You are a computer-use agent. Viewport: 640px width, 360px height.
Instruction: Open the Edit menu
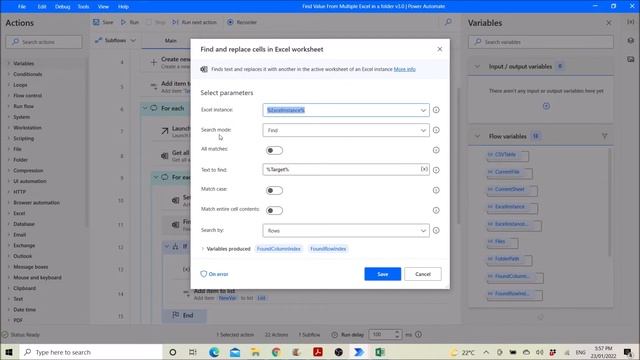point(42,7)
